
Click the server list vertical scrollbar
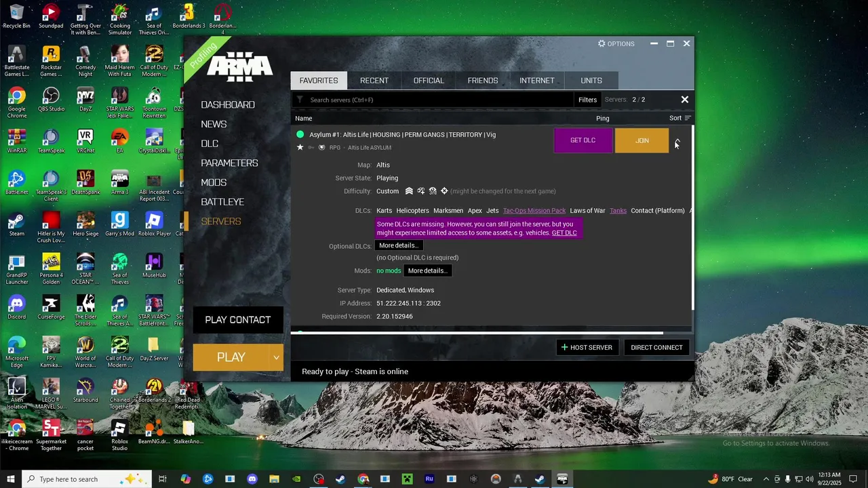click(x=692, y=217)
